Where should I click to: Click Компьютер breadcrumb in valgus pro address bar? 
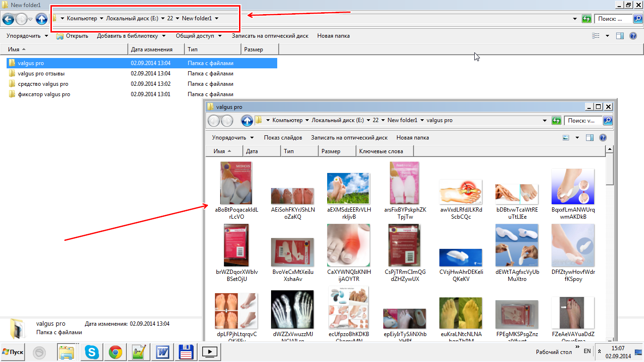point(287,121)
